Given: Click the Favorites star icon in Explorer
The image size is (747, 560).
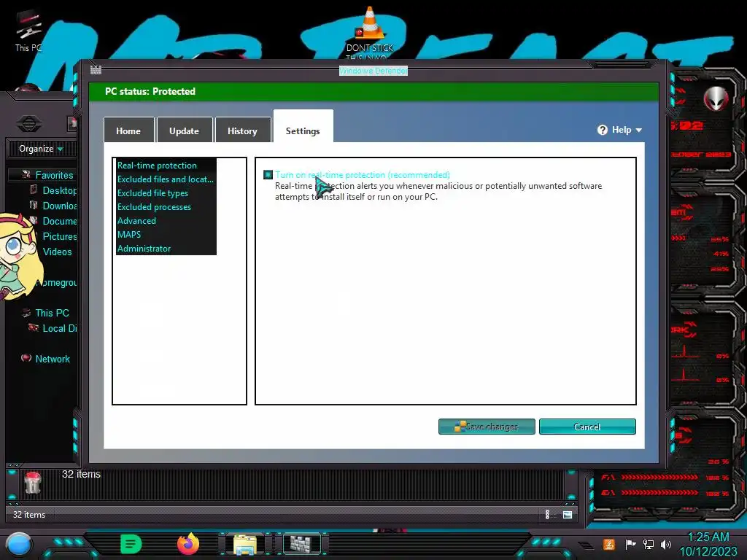Looking at the screenshot, I should click(x=26, y=175).
